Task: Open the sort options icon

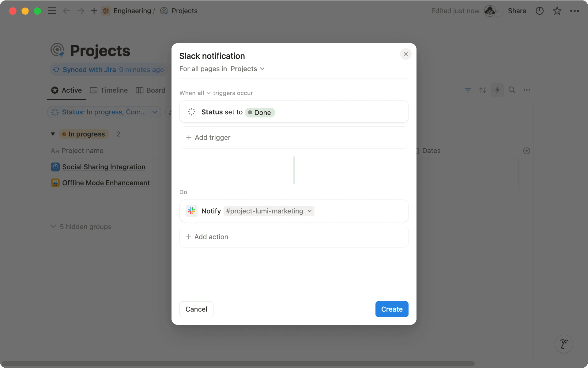Action: click(x=482, y=90)
